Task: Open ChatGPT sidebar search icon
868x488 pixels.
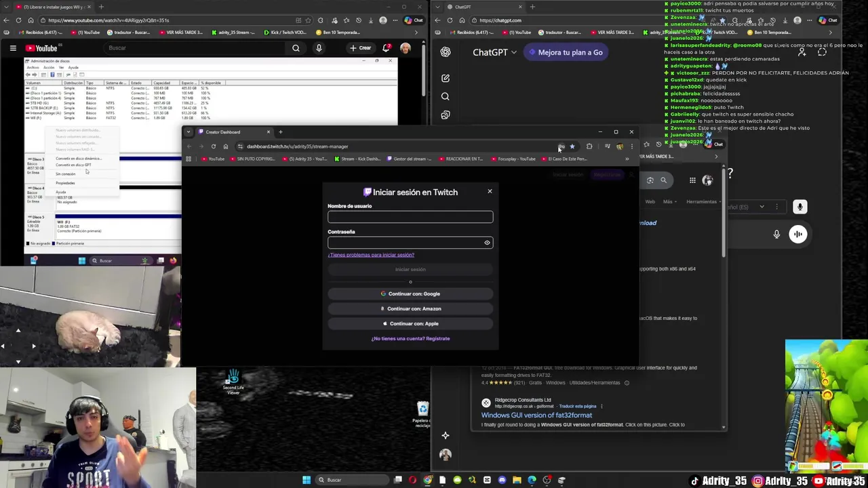Action: pos(446,97)
